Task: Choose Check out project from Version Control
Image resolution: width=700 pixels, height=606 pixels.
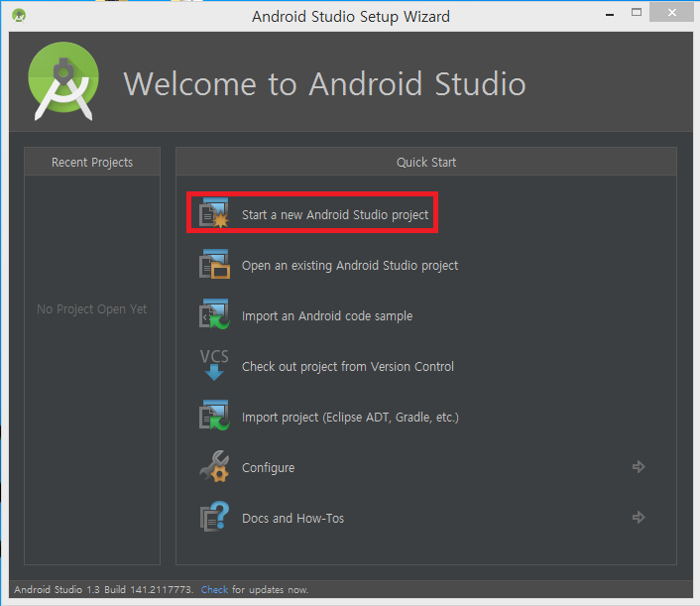Action: pos(348,367)
